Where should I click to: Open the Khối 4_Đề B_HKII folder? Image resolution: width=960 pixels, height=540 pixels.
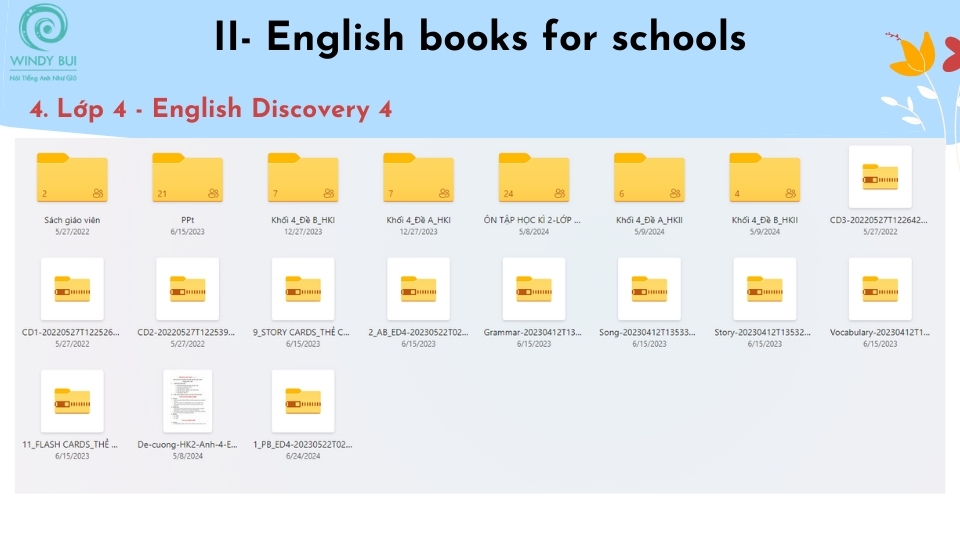[x=765, y=178]
